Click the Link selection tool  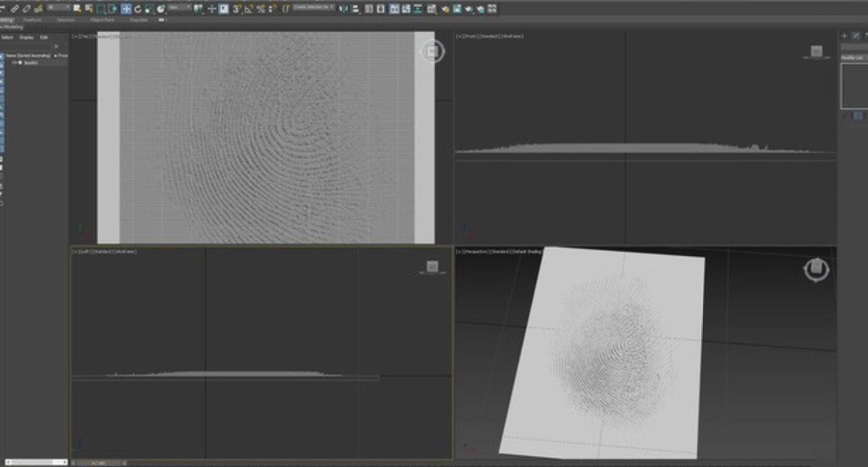(15, 9)
